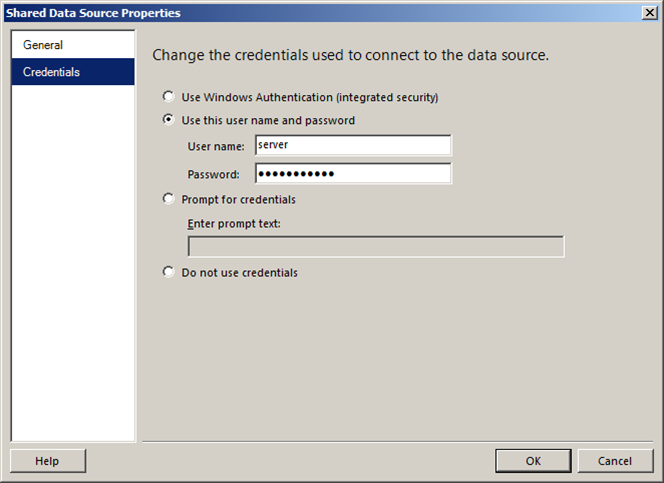Select the Use Windows Authentication radio button

click(168, 98)
